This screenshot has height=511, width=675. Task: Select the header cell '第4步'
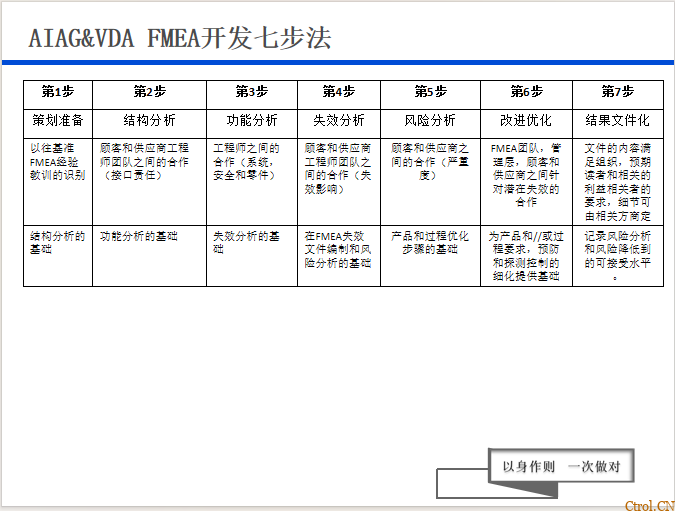pyautogui.click(x=339, y=95)
